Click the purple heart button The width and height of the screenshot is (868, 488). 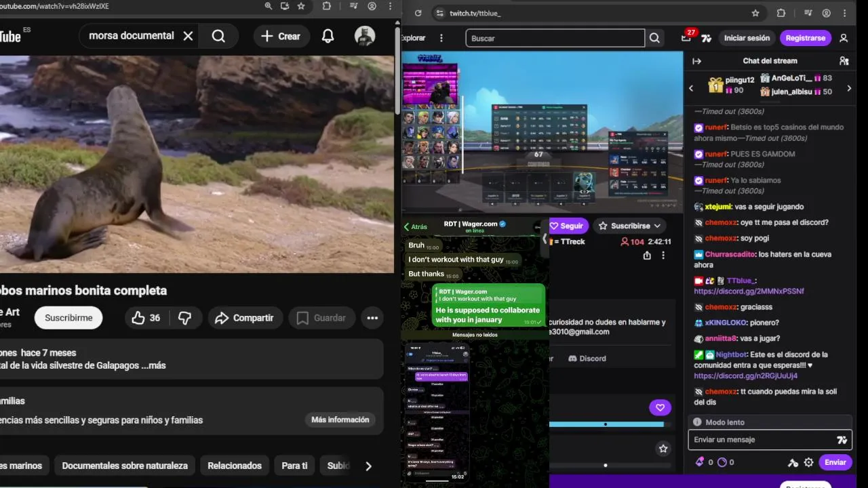660,407
